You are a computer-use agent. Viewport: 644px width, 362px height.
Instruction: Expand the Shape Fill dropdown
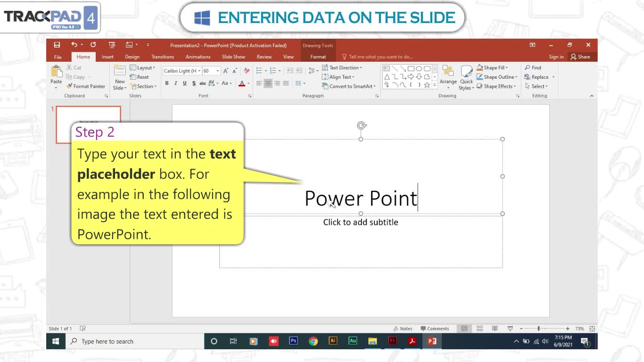tap(492, 67)
